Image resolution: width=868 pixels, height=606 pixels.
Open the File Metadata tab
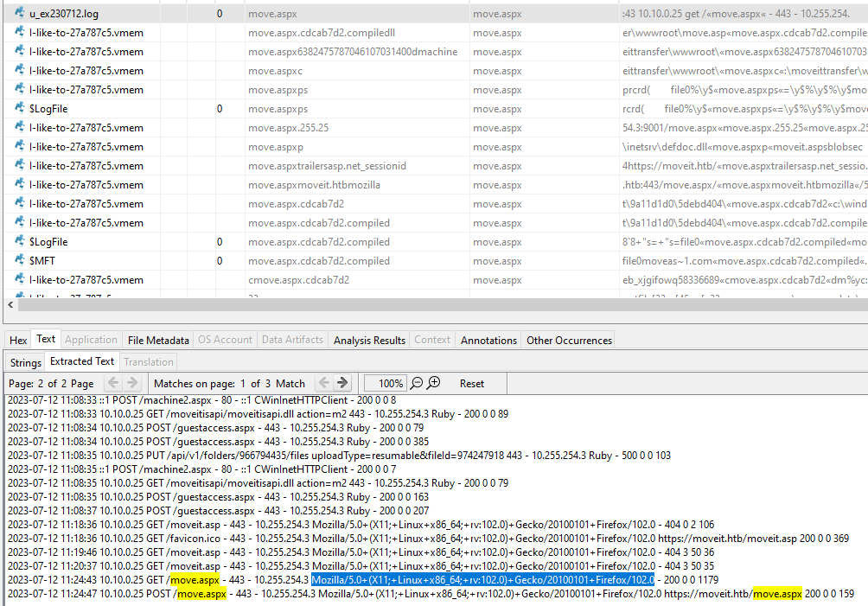(x=157, y=340)
